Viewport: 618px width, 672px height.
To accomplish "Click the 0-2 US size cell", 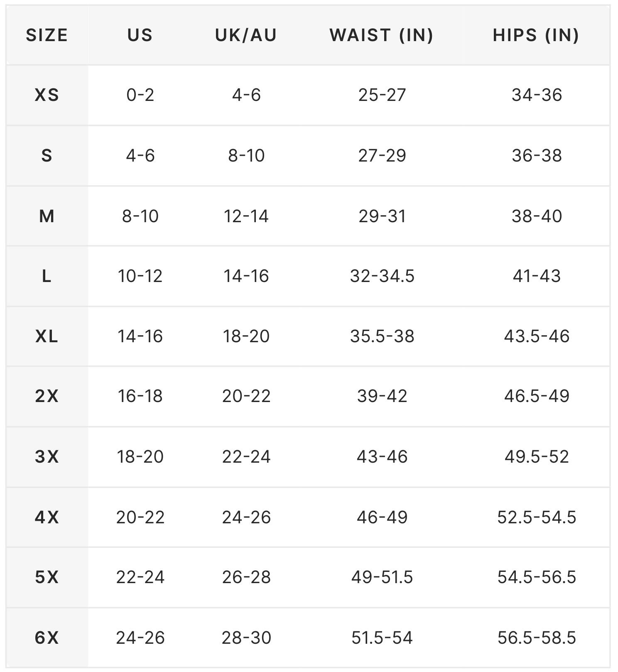I will 140,95.
